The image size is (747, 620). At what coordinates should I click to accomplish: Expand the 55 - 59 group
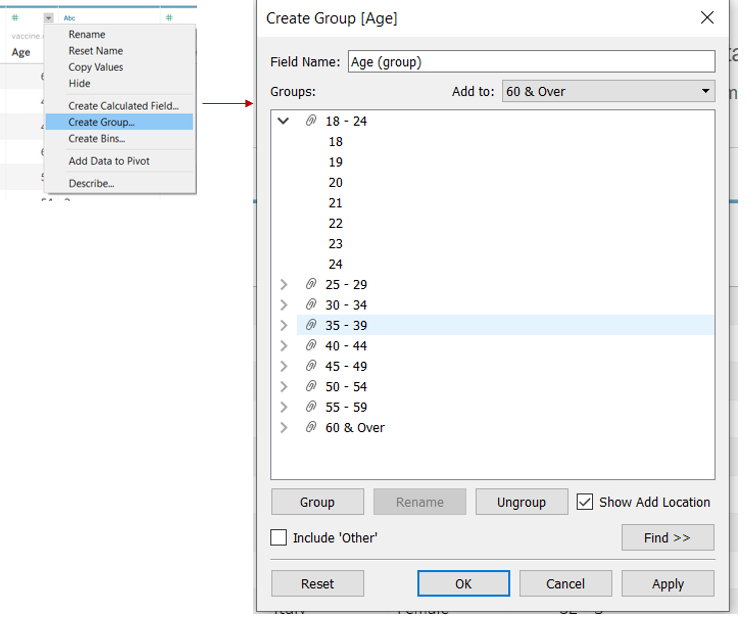point(284,407)
